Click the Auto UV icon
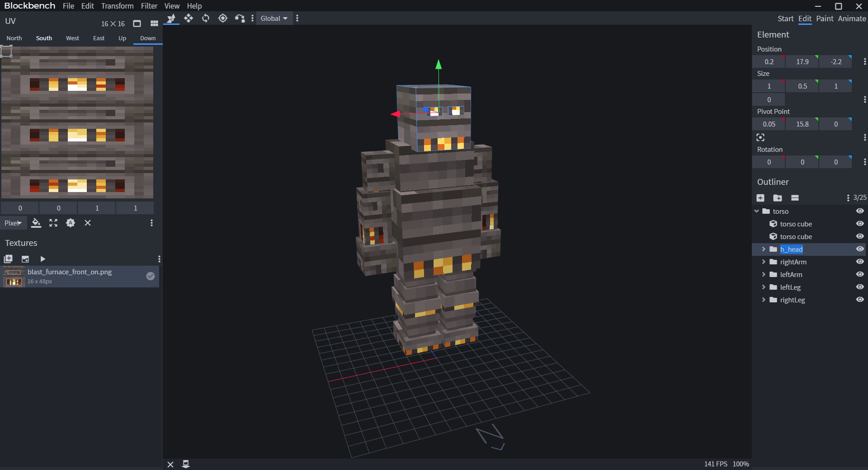 pyautogui.click(x=71, y=223)
